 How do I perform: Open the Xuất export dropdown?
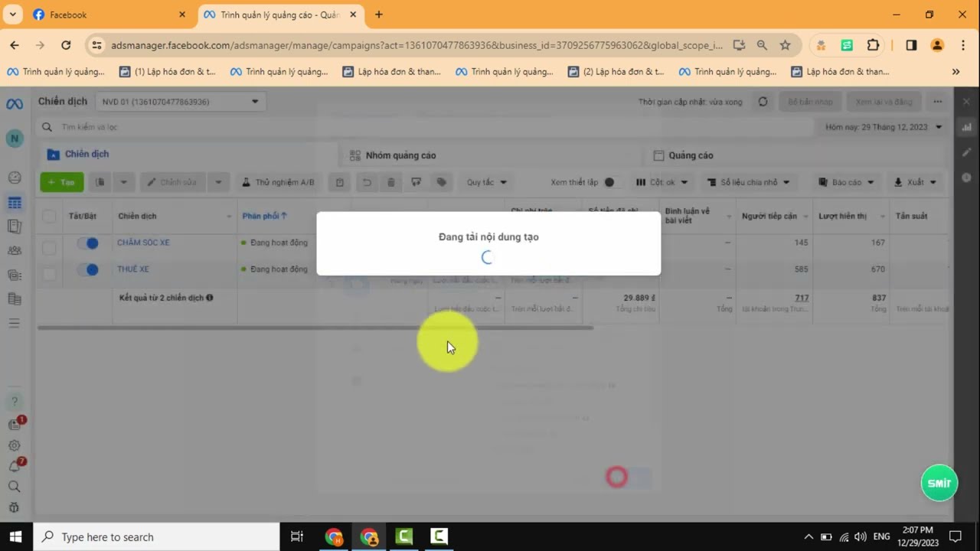click(916, 182)
